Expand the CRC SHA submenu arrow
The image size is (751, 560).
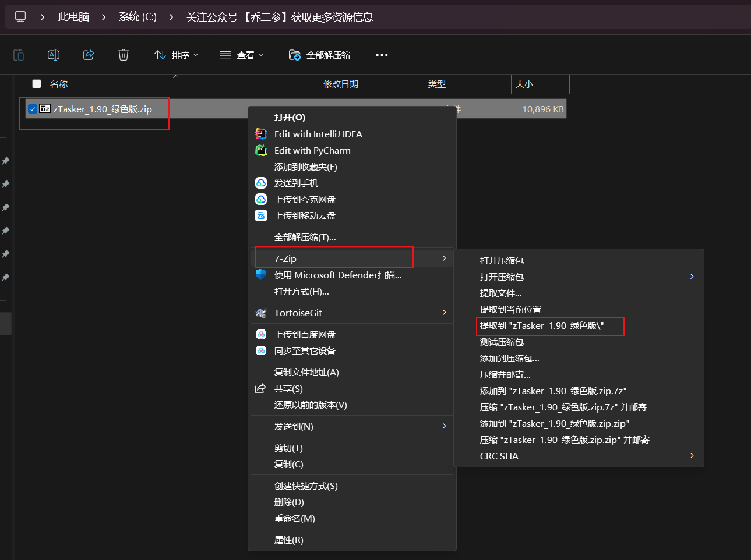[692, 456]
